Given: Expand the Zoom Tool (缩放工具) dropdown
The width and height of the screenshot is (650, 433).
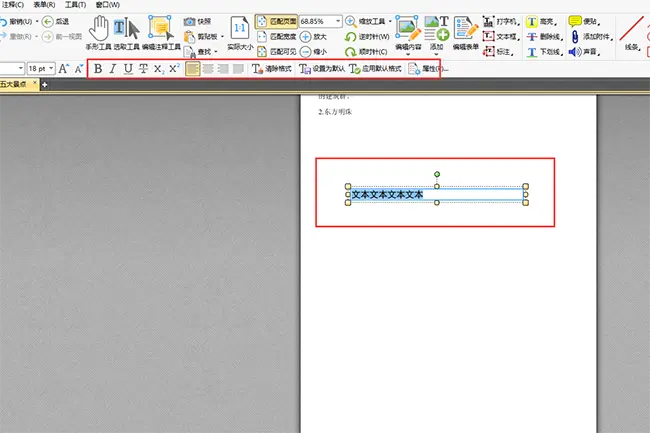Looking at the screenshot, I should coord(390,21).
